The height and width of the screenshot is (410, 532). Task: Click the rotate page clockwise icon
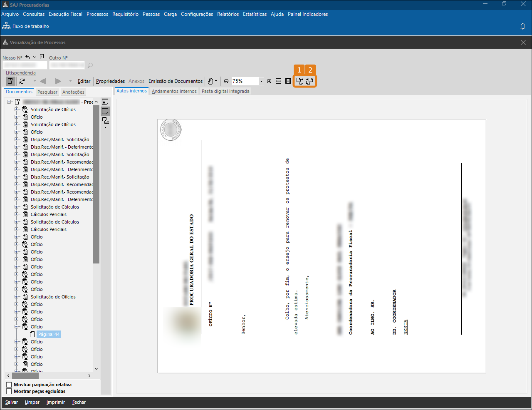tap(299, 81)
